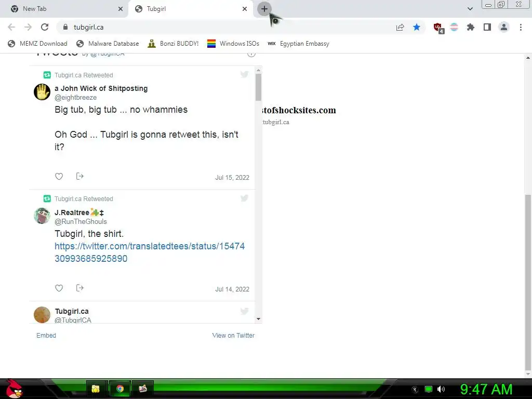This screenshot has height=399, width=532.
Task: Switch to the New Tab tab
Action: pyautogui.click(x=64, y=9)
